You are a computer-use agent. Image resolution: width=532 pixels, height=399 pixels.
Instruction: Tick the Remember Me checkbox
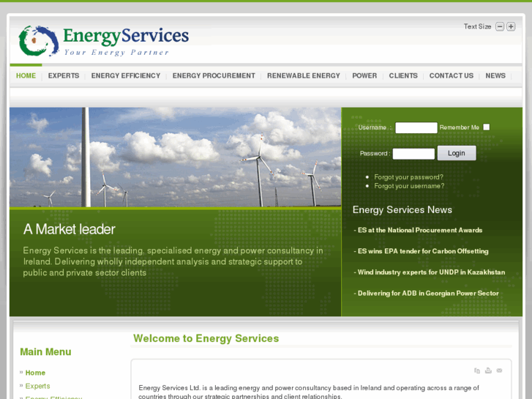pos(486,127)
